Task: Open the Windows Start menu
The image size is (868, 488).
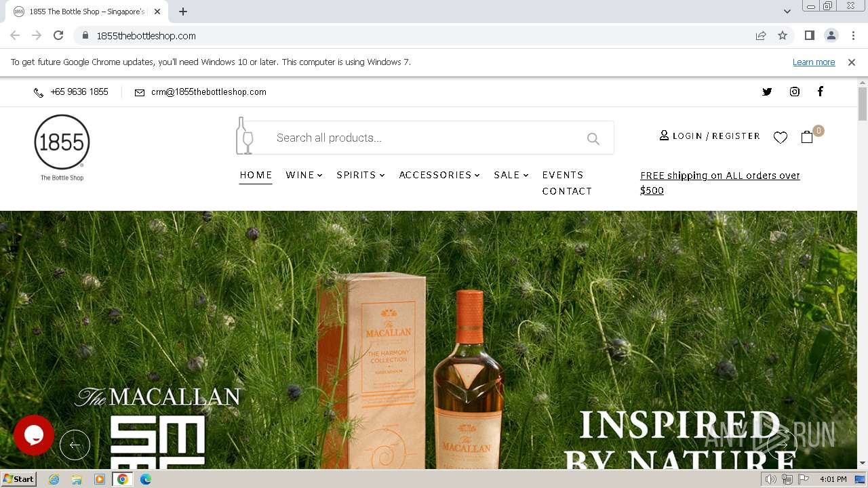Action: click(x=18, y=479)
